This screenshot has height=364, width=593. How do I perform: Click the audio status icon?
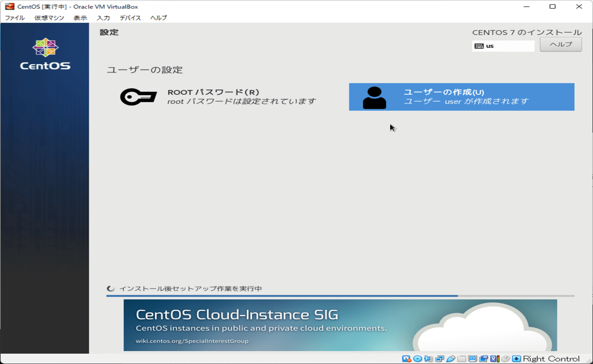pos(428,359)
